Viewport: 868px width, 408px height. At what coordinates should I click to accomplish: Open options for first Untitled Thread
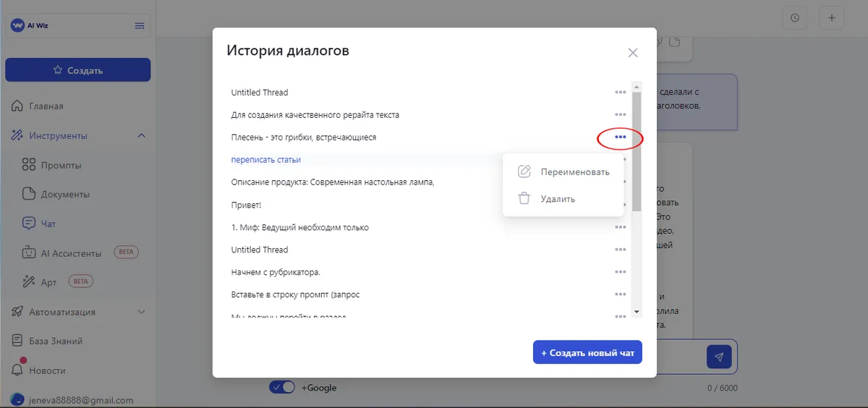pos(620,92)
